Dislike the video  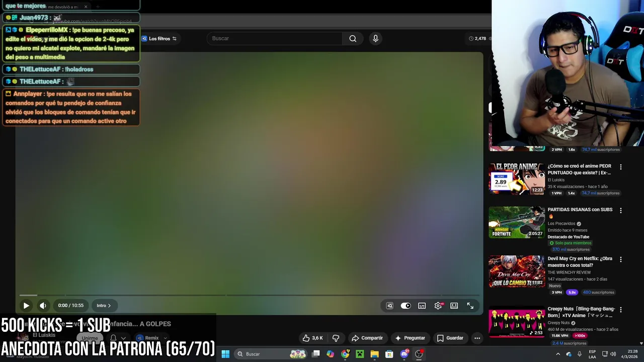pyautogui.click(x=336, y=338)
